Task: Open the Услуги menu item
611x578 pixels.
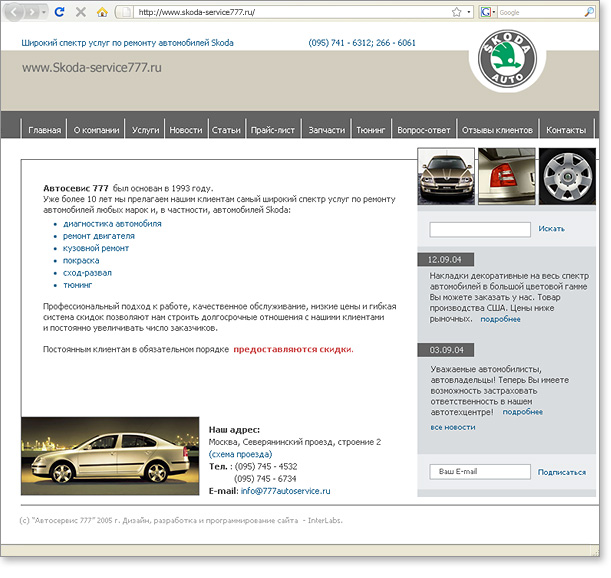Action: pos(145,130)
